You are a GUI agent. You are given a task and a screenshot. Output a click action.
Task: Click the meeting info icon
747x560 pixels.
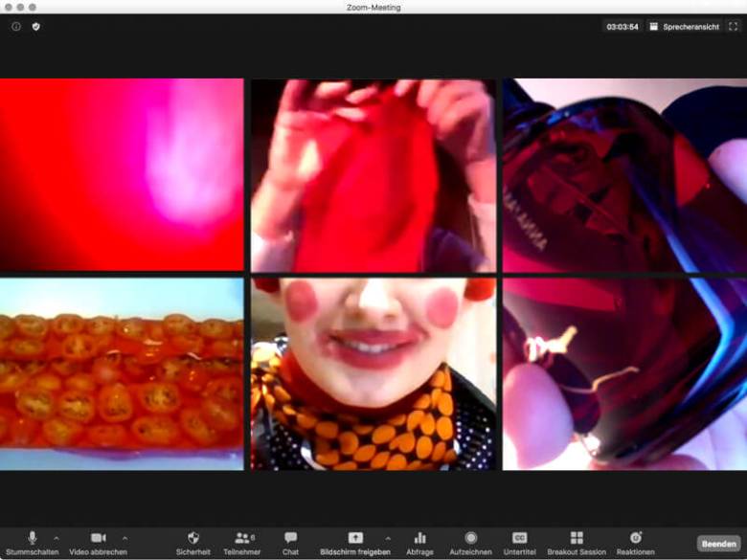click(16, 27)
